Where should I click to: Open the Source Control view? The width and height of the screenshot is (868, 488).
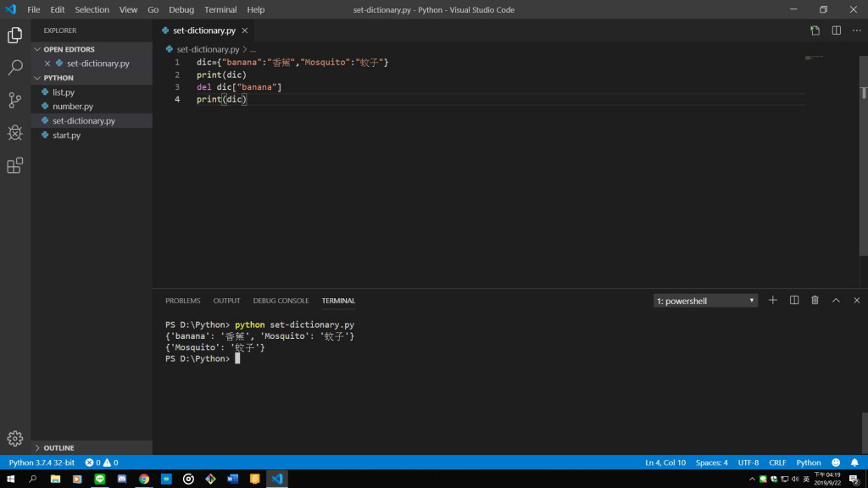[15, 100]
